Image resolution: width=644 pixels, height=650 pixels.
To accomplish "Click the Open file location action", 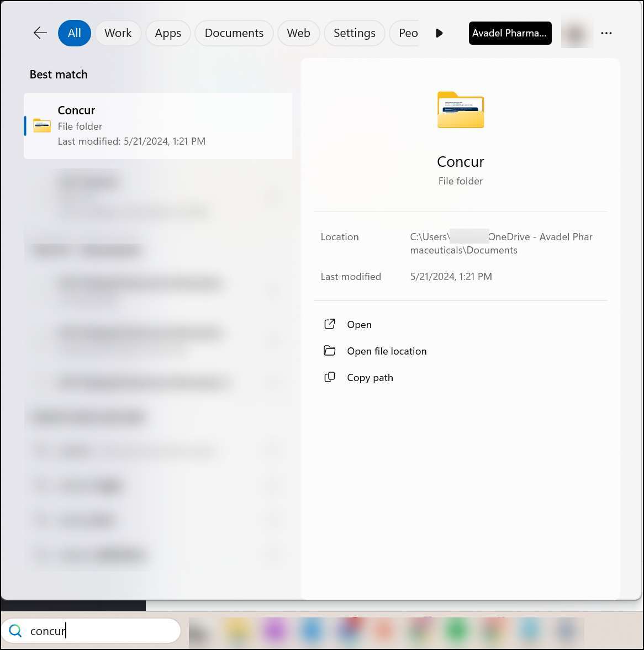I will coord(387,351).
